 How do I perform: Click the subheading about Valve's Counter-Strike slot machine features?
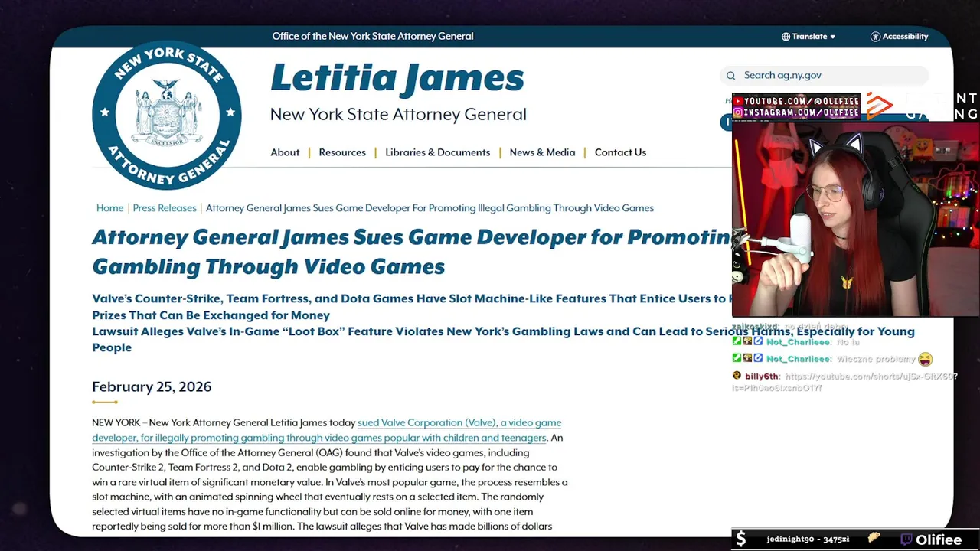(x=411, y=306)
